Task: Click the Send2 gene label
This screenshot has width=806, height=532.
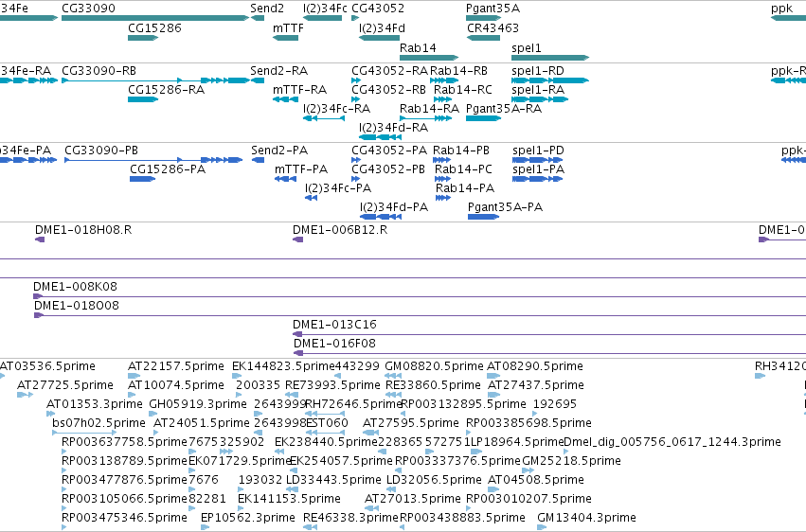Action: (x=267, y=9)
